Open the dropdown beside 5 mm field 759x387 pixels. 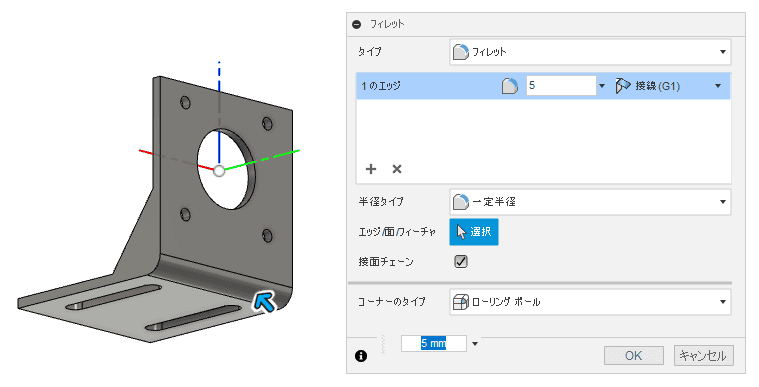[x=475, y=344]
